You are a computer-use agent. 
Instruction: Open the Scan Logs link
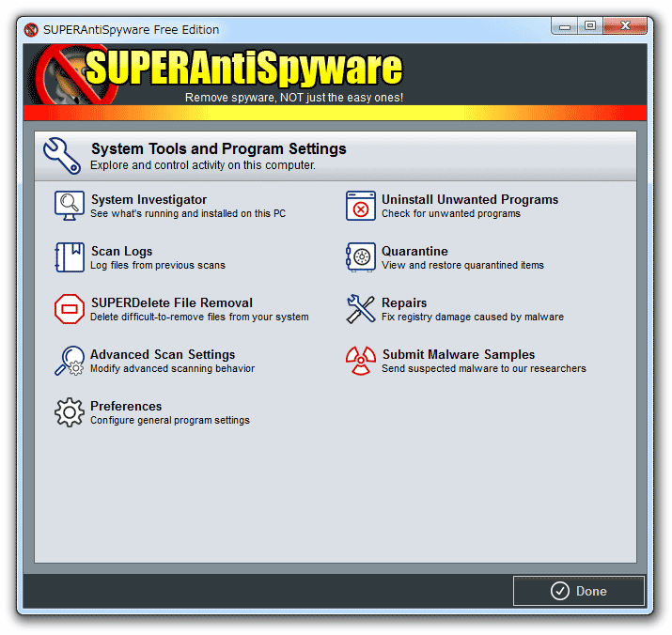(122, 251)
